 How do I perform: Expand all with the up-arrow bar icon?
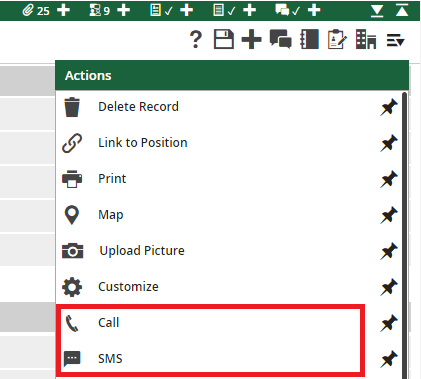coord(402,11)
